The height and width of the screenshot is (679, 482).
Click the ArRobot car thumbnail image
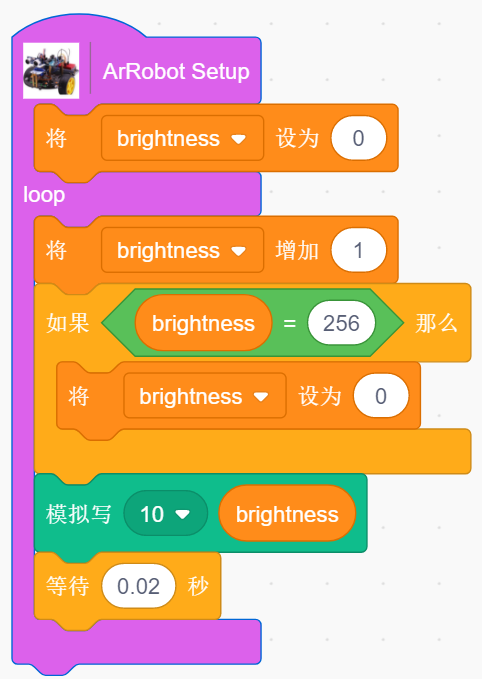coord(51,71)
